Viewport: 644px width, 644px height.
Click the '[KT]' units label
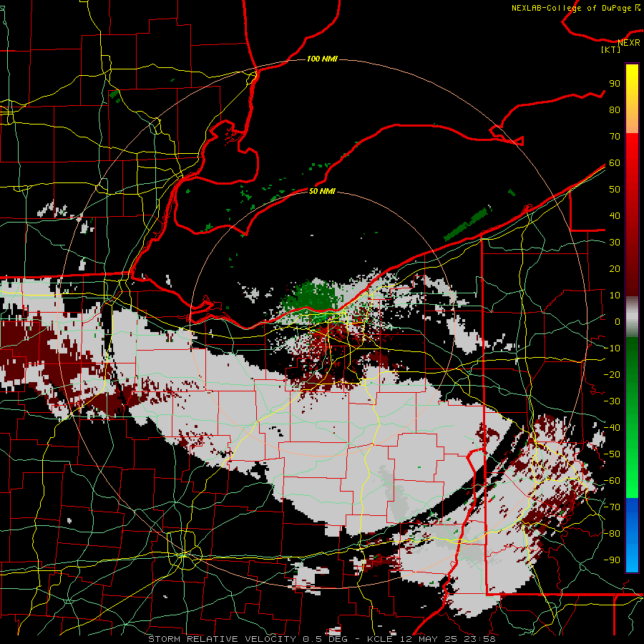pyautogui.click(x=610, y=49)
